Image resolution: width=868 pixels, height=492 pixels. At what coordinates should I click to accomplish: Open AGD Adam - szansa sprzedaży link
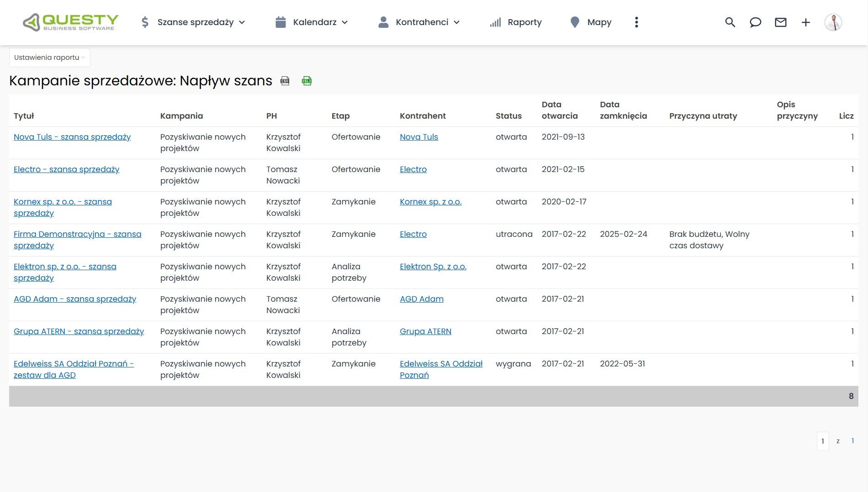coord(75,299)
